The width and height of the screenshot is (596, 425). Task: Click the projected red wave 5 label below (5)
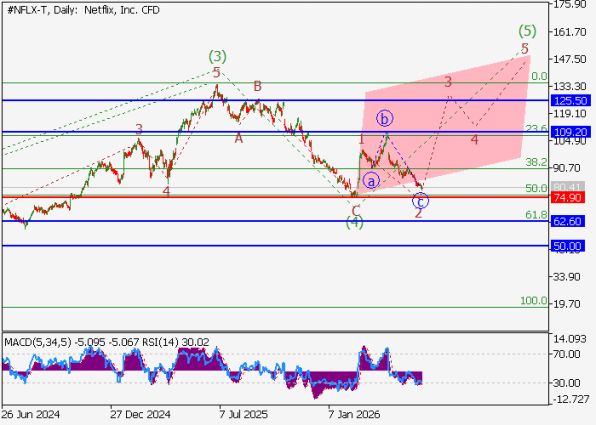525,49
